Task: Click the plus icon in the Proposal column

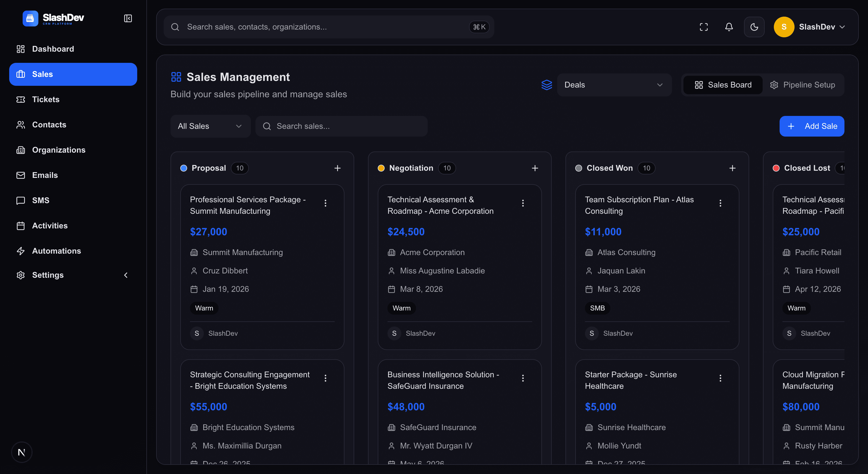Action: pyautogui.click(x=337, y=168)
